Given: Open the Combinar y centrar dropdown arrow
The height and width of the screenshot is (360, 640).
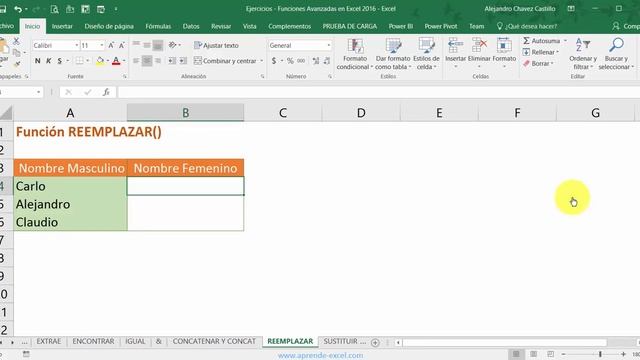Looking at the screenshot, I should (x=262, y=61).
